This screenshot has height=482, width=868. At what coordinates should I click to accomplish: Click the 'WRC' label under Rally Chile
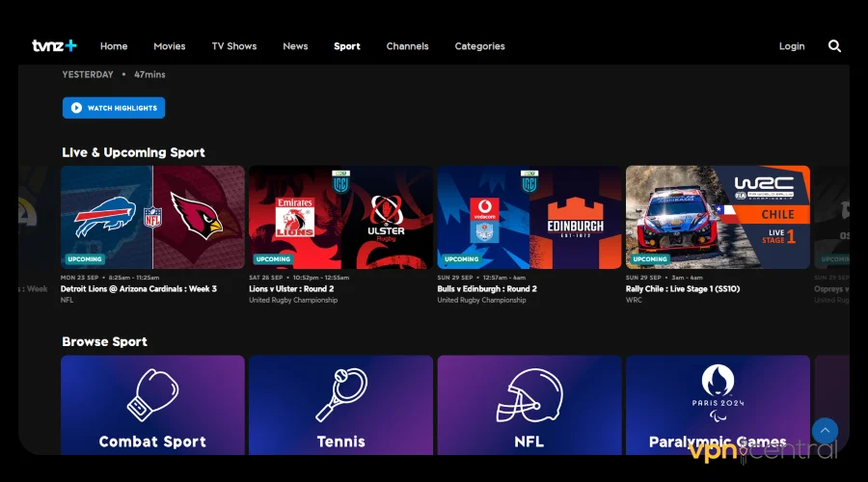pyautogui.click(x=634, y=300)
